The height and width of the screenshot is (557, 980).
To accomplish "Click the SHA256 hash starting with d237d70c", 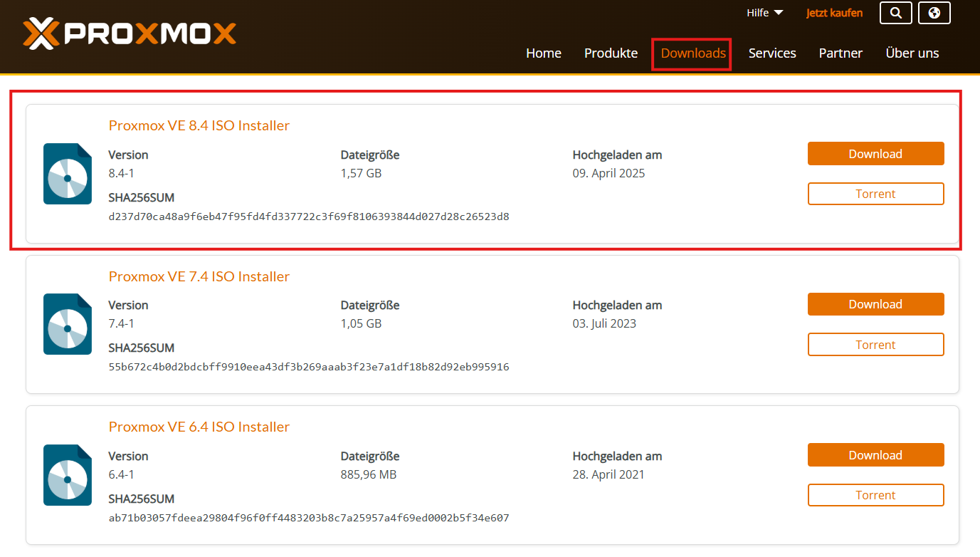I will 309,217.
